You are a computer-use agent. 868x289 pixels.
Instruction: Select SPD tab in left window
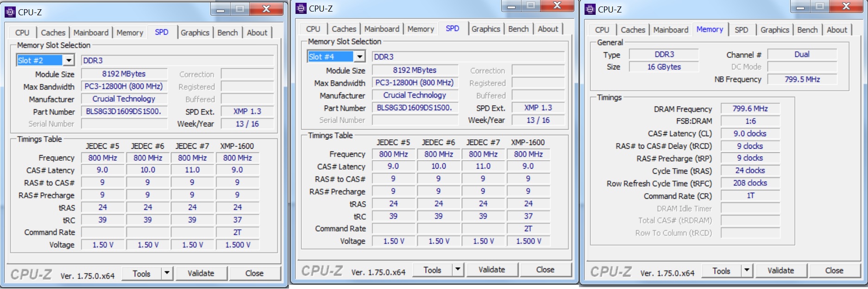pos(162,32)
